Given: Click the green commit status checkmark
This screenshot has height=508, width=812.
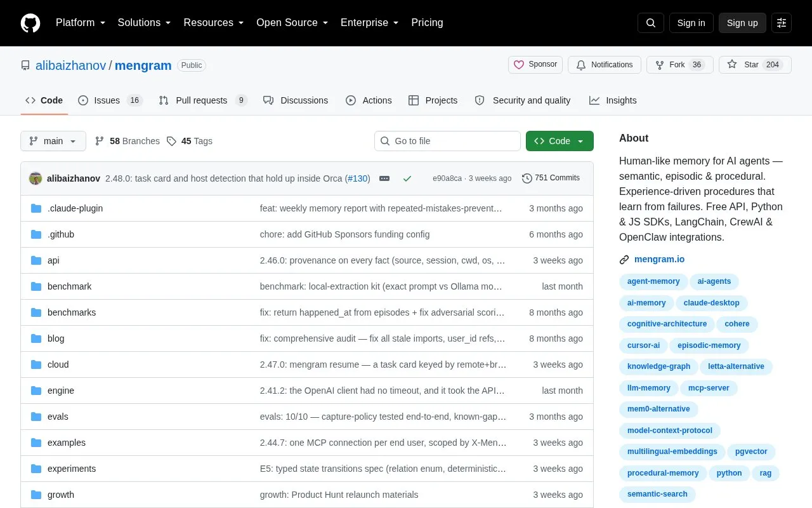Looking at the screenshot, I should [x=407, y=178].
